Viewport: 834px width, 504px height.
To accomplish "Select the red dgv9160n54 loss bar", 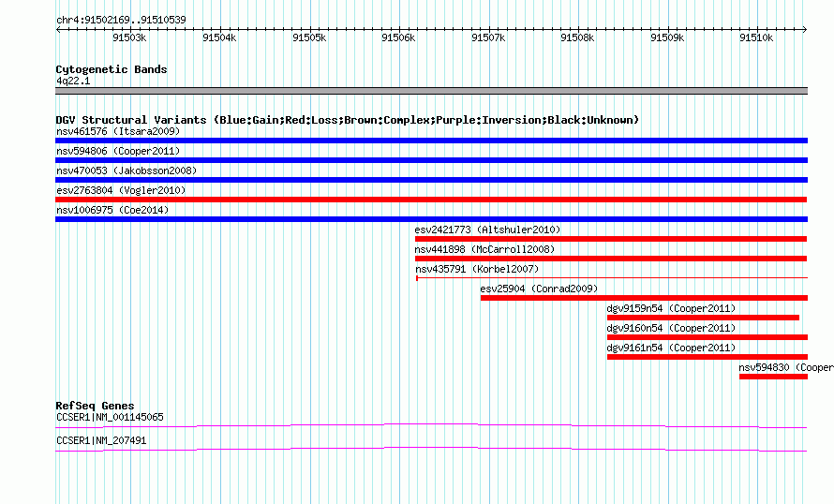I will pyautogui.click(x=707, y=337).
